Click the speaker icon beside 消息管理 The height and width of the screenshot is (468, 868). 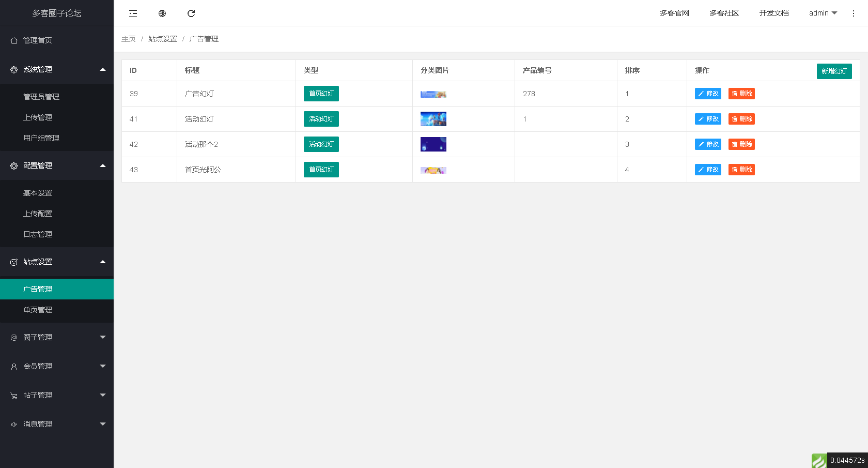(14, 424)
